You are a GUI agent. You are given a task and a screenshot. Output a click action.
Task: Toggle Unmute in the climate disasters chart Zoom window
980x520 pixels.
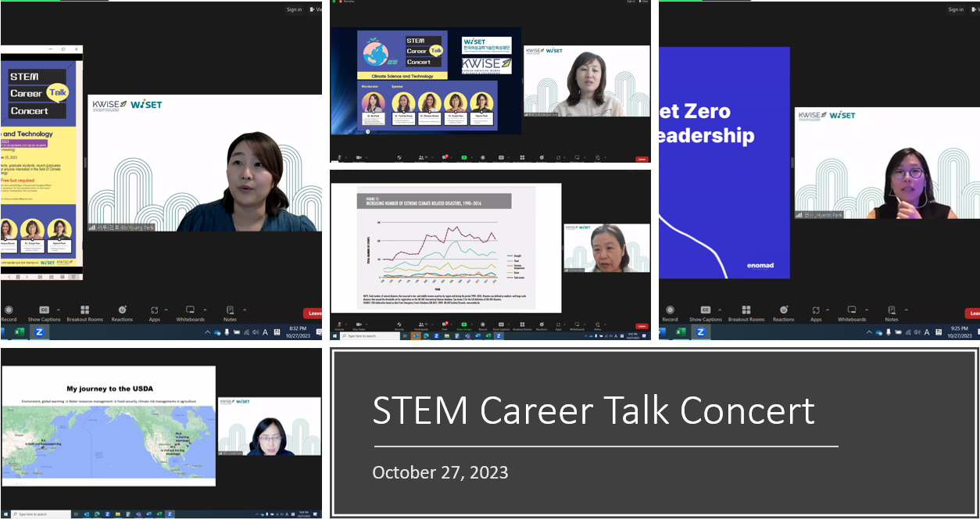tap(338, 327)
